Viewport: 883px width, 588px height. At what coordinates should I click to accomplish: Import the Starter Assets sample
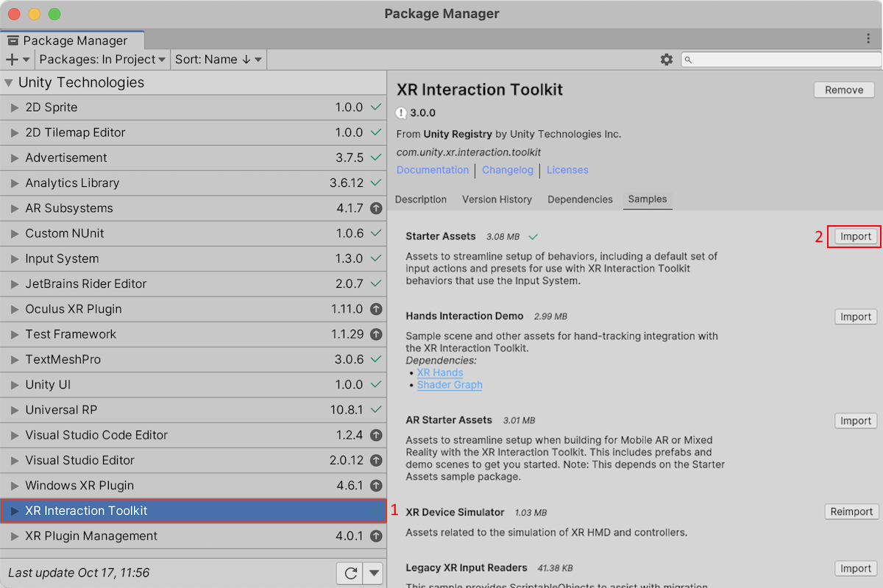click(x=855, y=237)
